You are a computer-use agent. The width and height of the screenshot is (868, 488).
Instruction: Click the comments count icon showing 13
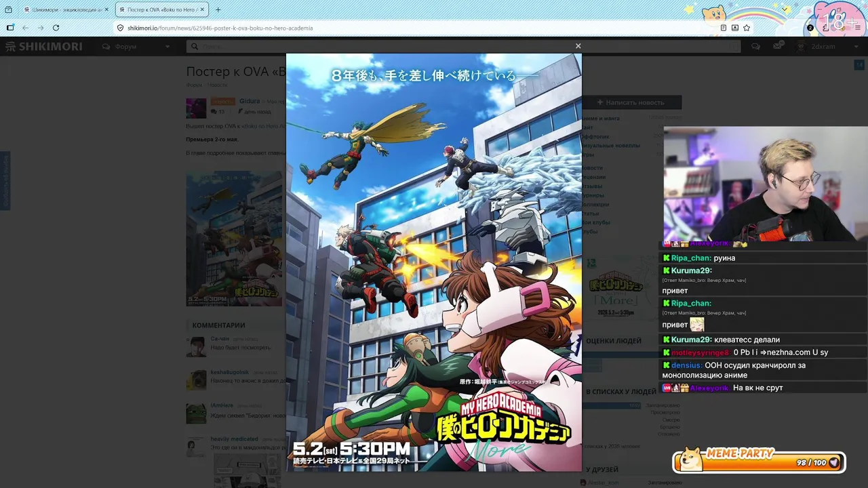(218, 112)
